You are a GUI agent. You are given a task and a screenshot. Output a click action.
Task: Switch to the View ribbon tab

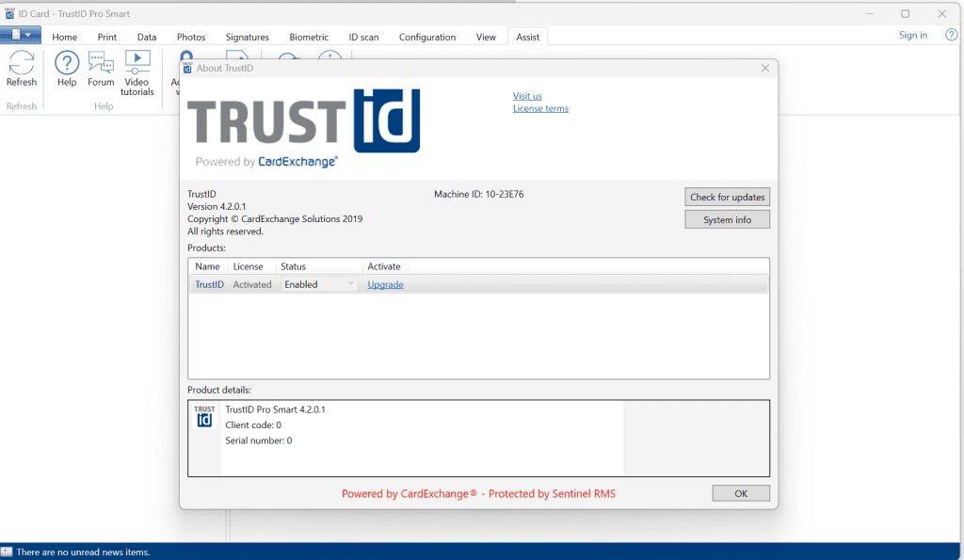(x=486, y=37)
